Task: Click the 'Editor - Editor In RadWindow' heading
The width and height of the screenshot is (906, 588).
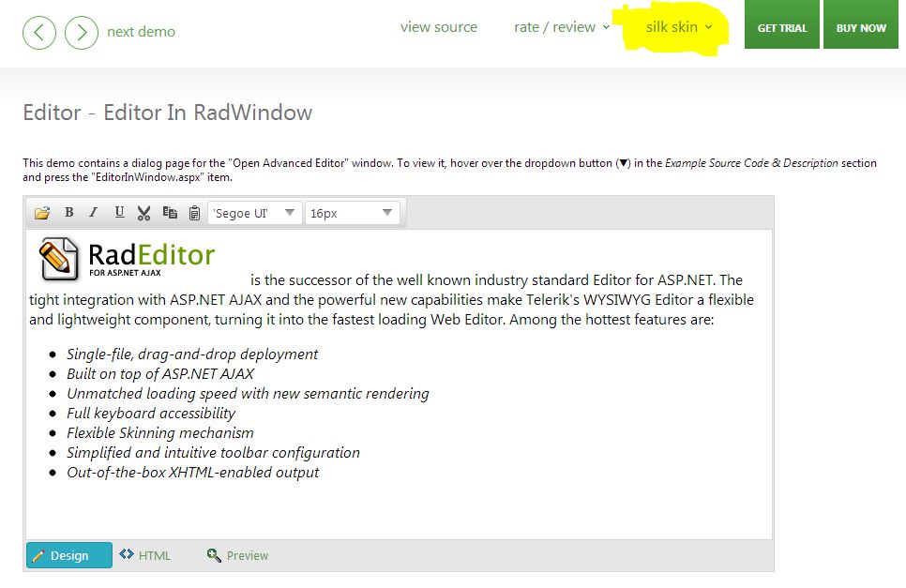Action: point(168,112)
